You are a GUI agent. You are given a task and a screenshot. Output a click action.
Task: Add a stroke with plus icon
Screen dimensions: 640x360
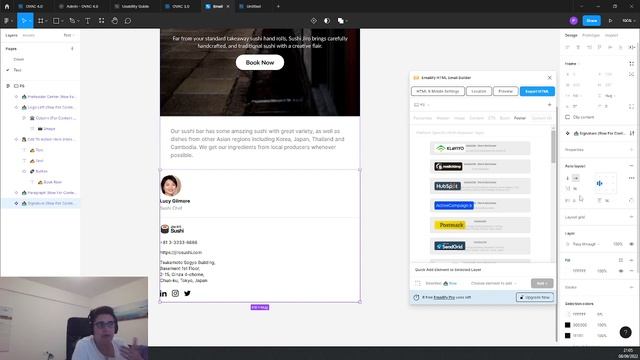[x=631, y=287]
